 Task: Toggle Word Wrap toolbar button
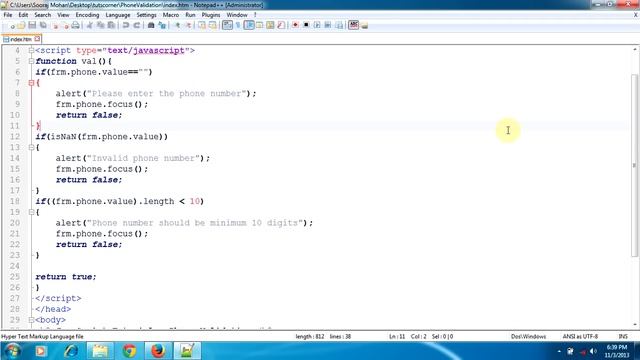pos(227,25)
